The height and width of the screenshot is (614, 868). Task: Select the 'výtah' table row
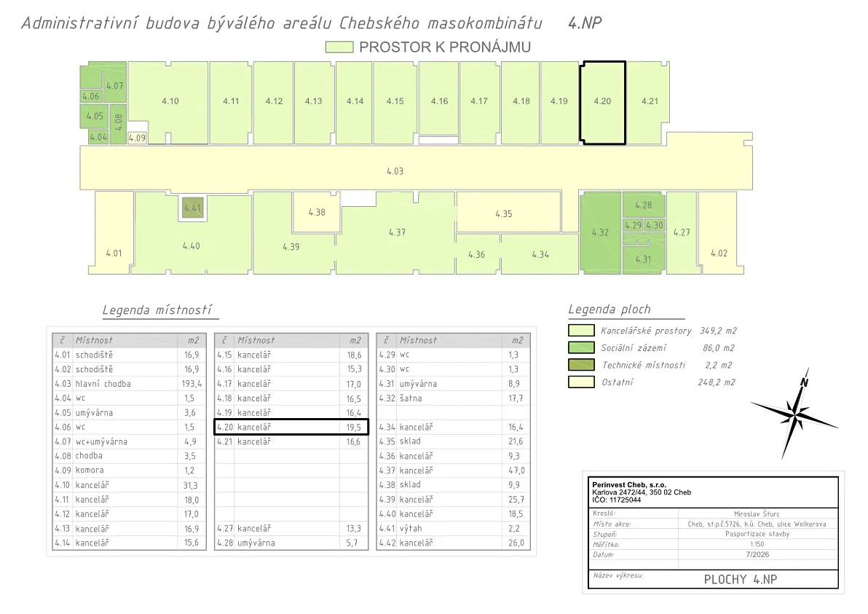pyautogui.click(x=454, y=529)
